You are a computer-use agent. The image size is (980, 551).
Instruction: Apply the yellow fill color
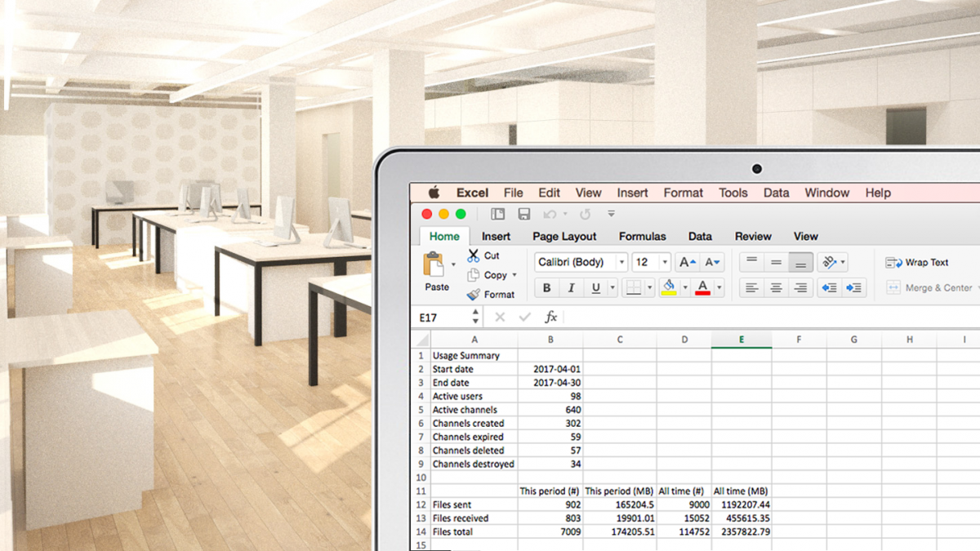click(669, 288)
